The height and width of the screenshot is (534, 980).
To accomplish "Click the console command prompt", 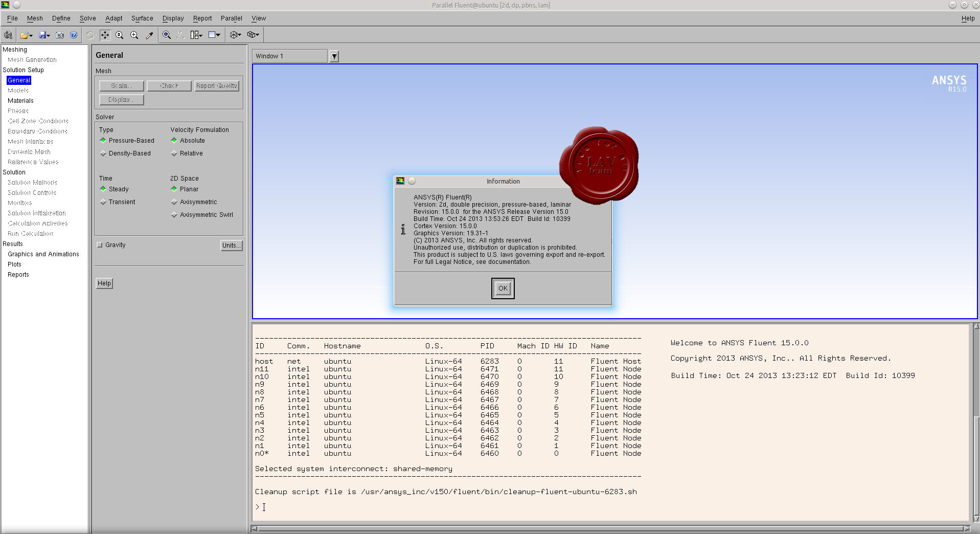I will click(261, 507).
